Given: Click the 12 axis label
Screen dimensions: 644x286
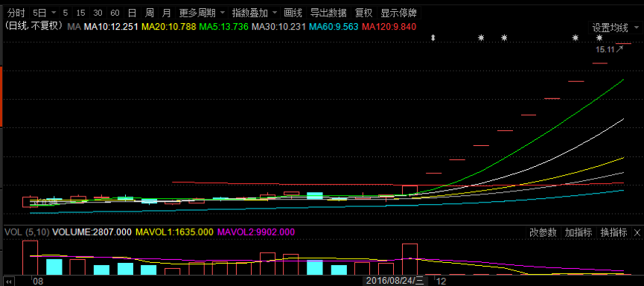Looking at the screenshot, I should point(441,282).
